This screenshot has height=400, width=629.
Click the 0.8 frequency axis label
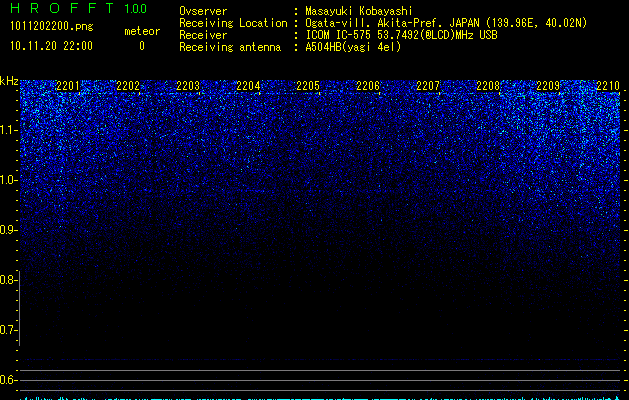(x=8, y=280)
